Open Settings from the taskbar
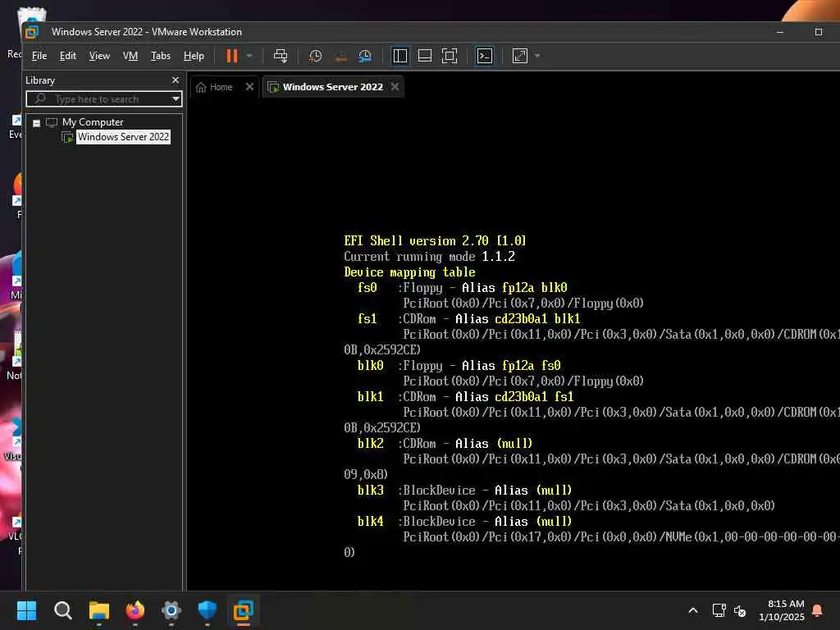 click(x=171, y=610)
